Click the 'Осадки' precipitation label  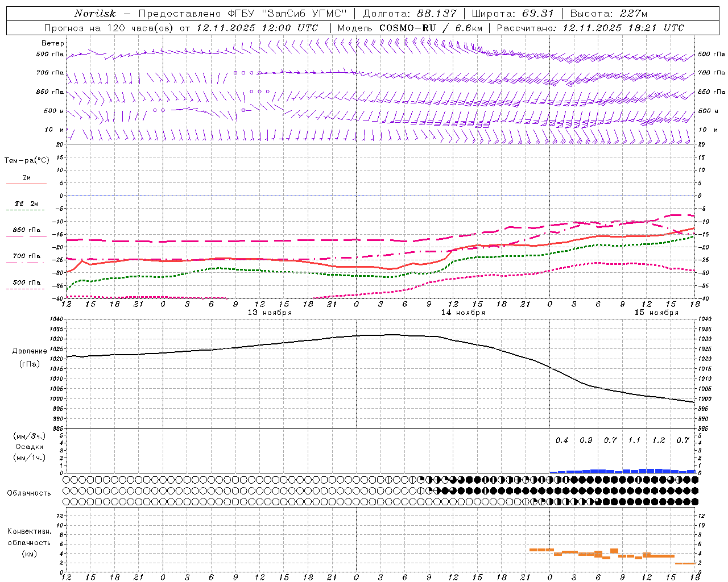[x=30, y=447]
